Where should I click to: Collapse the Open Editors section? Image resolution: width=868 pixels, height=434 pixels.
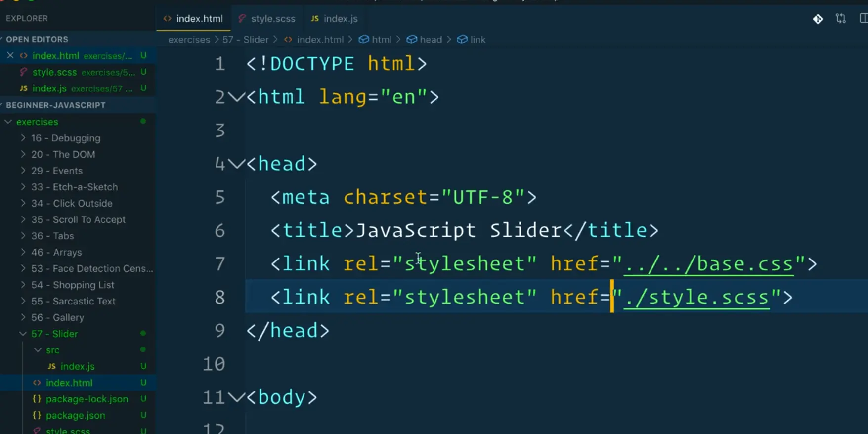(37, 39)
